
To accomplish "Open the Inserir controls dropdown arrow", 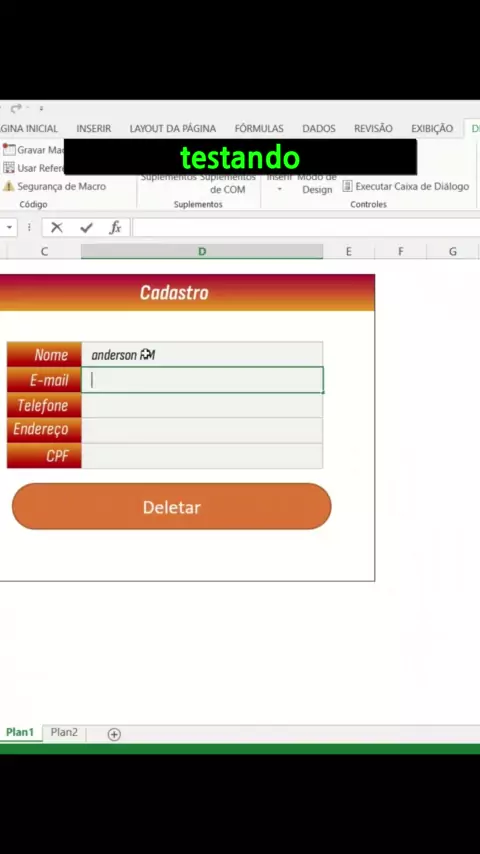I will tap(280, 190).
